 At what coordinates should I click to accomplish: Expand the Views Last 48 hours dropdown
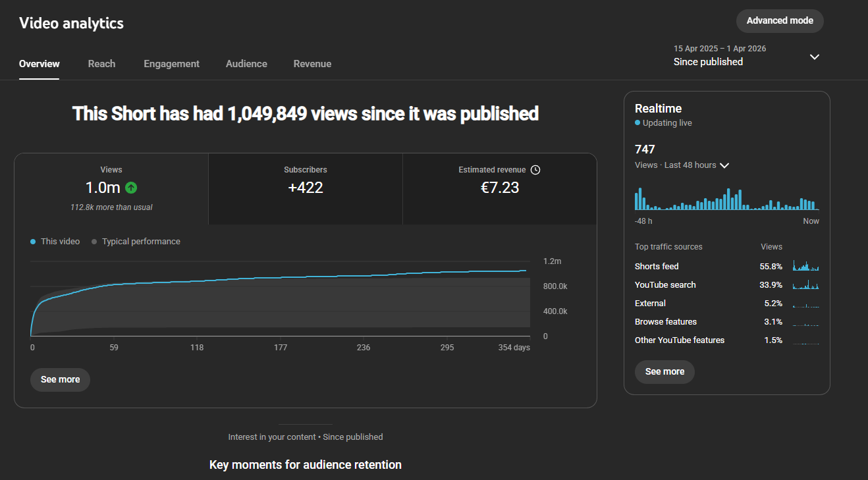[x=724, y=165]
